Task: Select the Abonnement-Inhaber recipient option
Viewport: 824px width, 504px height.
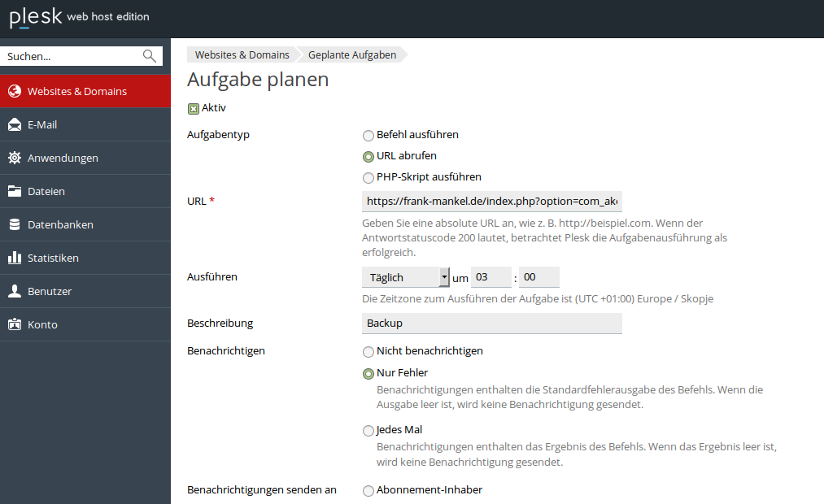Action: tap(368, 490)
